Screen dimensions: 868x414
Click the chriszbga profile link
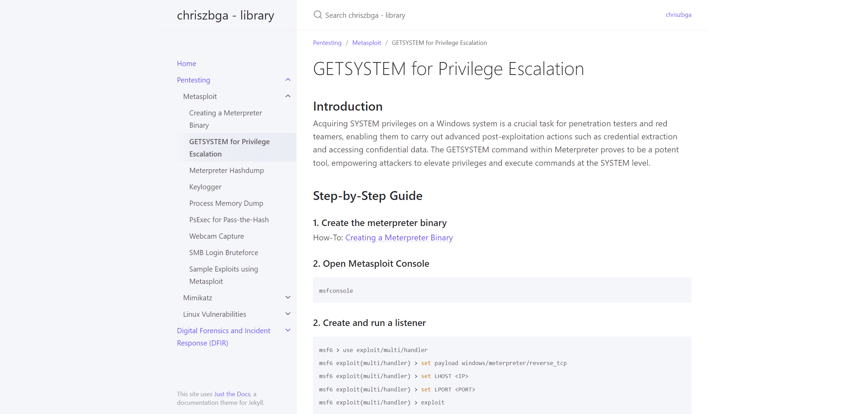point(678,14)
